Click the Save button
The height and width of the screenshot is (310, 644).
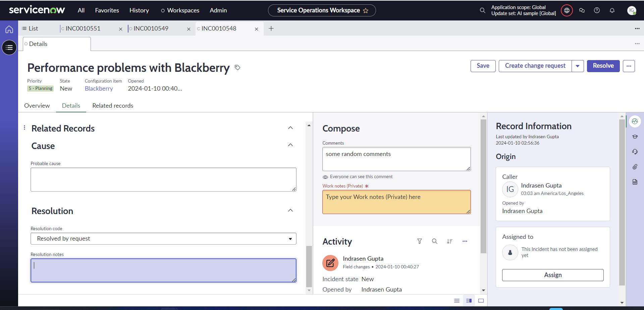coord(483,66)
